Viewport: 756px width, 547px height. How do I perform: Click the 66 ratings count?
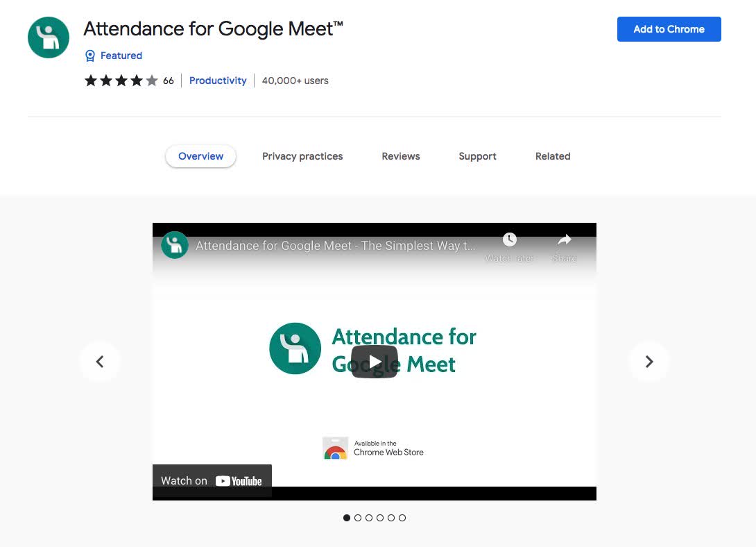pyautogui.click(x=169, y=81)
